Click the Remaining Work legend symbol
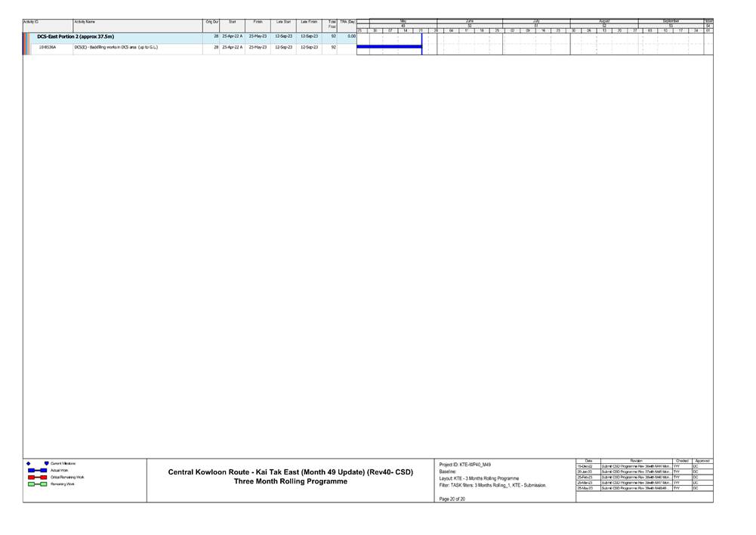 click(36, 484)
